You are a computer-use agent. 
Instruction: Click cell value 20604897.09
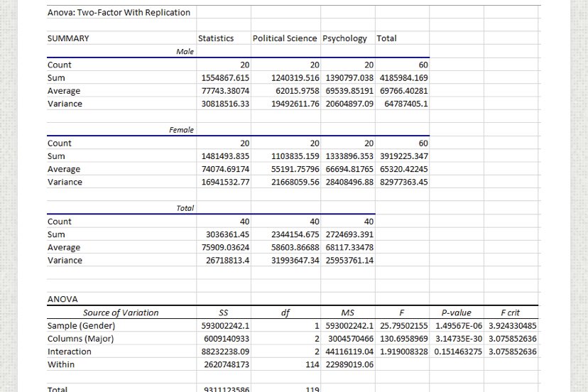coord(349,104)
